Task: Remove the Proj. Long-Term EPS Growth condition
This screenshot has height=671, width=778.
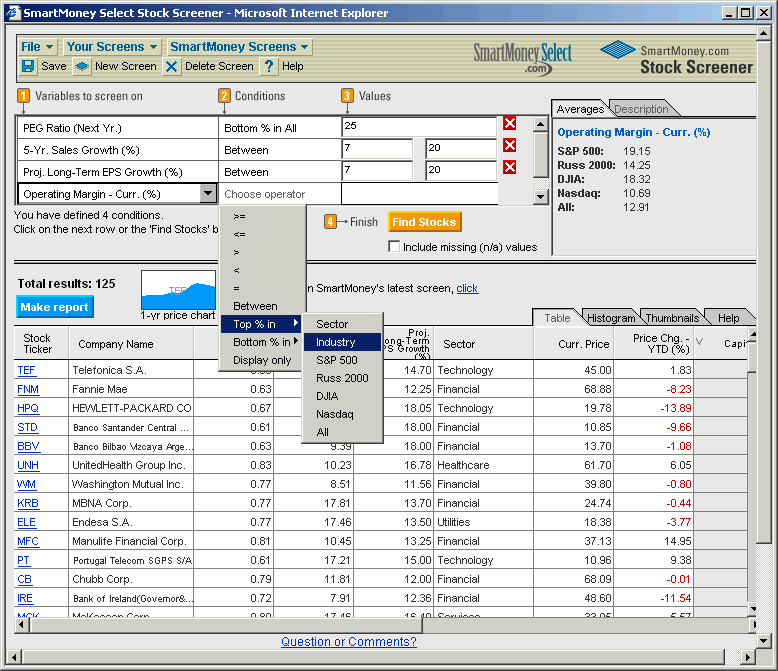Action: tap(510, 168)
